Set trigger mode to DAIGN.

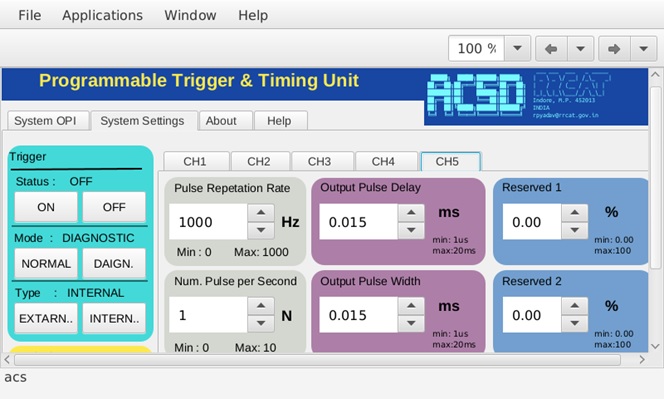[114, 263]
